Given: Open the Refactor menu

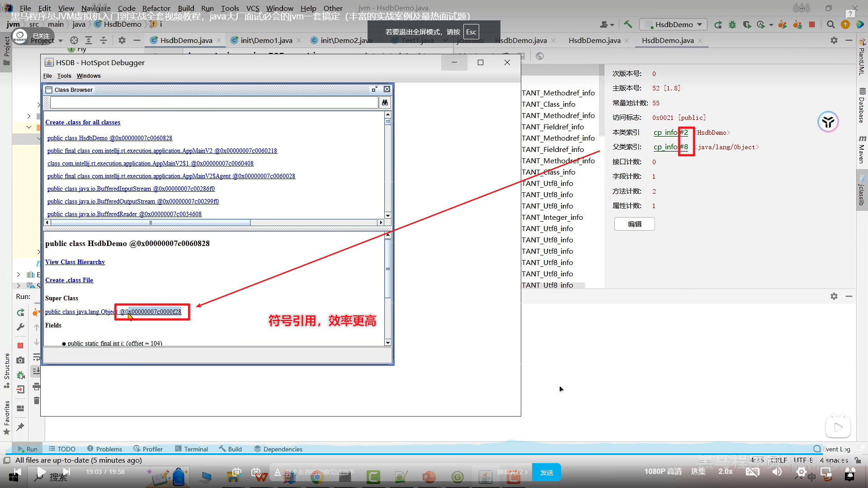Looking at the screenshot, I should click(156, 8).
